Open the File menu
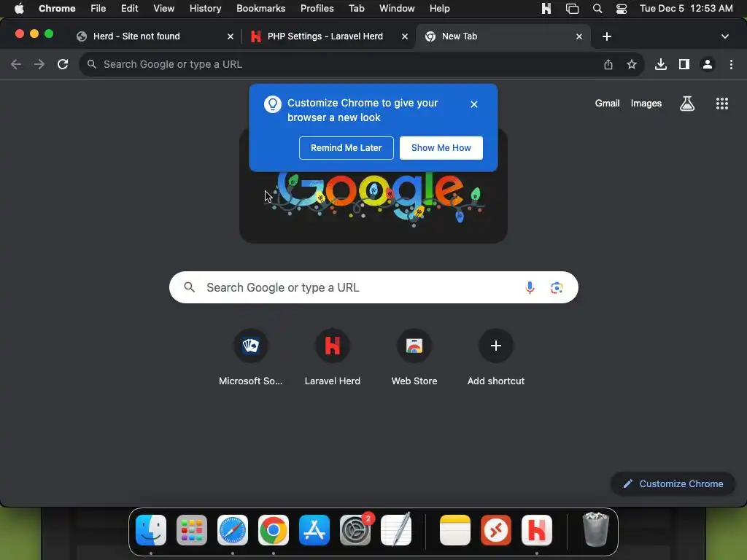 click(98, 9)
